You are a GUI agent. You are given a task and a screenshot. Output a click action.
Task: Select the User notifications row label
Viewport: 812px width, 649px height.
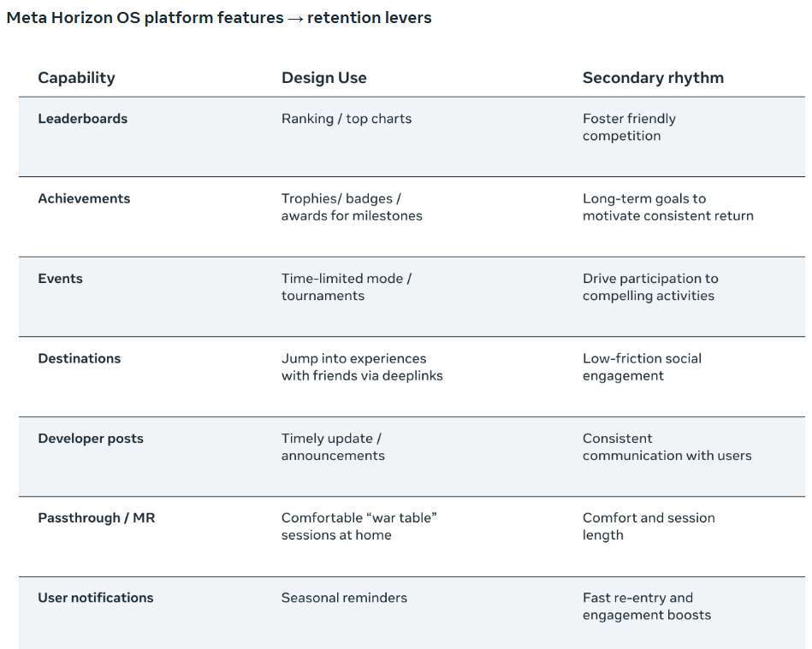tap(95, 598)
